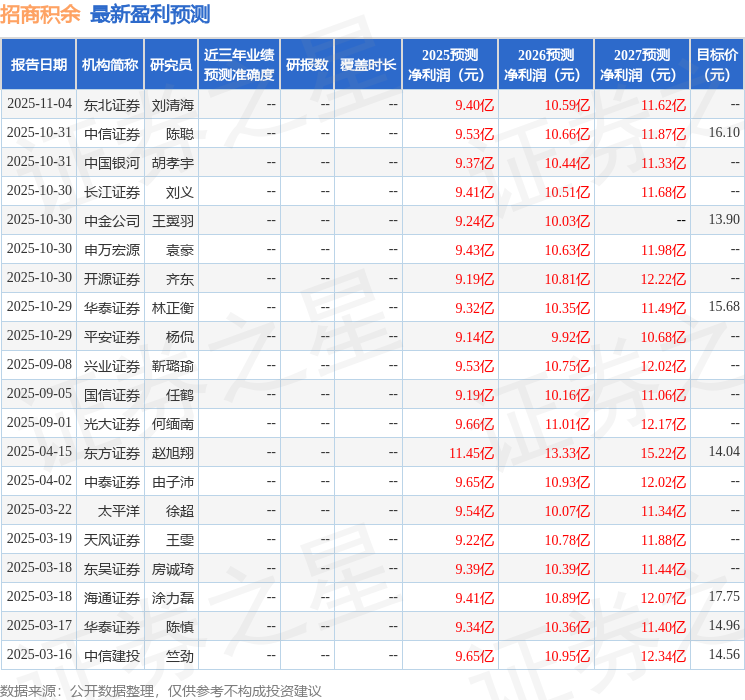Click 2025 forecast value 9.40亿
The height and width of the screenshot is (700, 745).
pyautogui.click(x=475, y=105)
